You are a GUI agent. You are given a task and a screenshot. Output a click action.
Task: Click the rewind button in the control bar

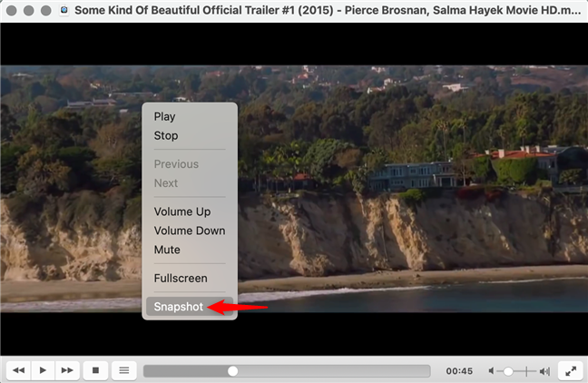click(19, 370)
